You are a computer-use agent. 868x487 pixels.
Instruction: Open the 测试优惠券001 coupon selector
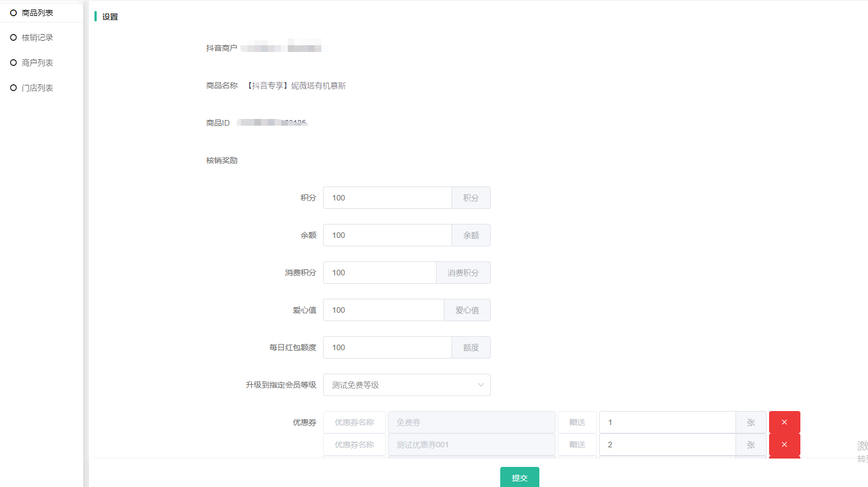point(471,445)
